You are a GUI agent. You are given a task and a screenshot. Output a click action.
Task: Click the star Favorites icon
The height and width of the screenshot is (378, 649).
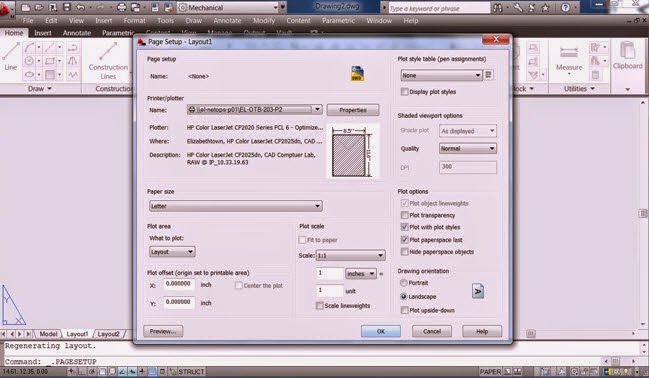point(546,7)
